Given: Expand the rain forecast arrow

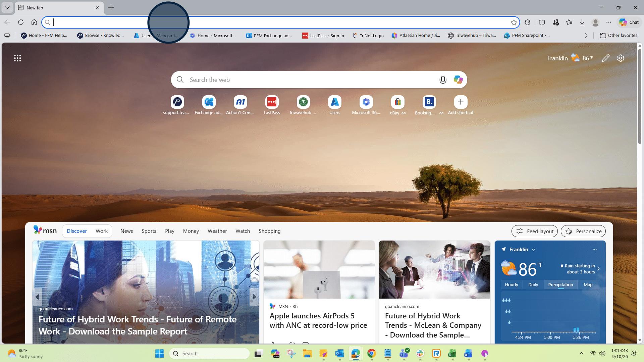Looking at the screenshot, I should point(598,269).
